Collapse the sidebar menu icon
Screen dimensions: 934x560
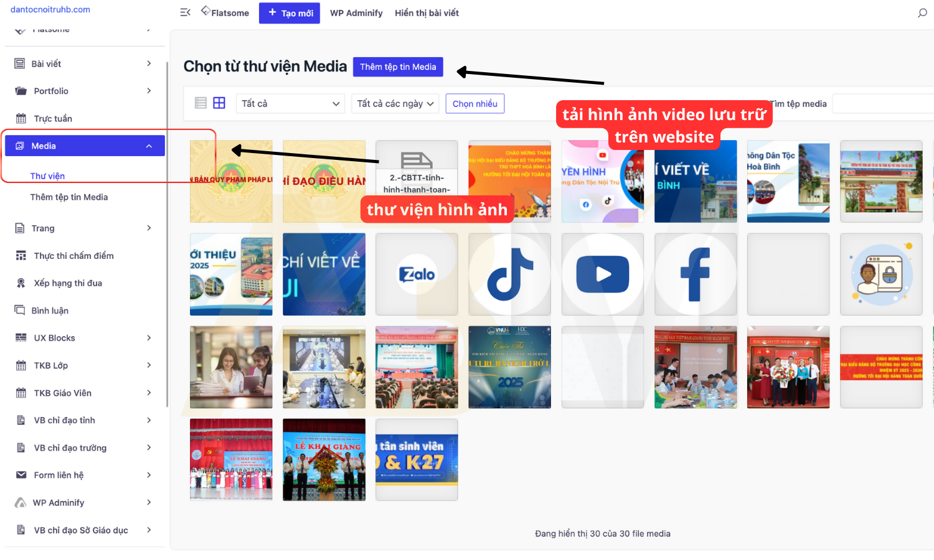[x=185, y=12]
